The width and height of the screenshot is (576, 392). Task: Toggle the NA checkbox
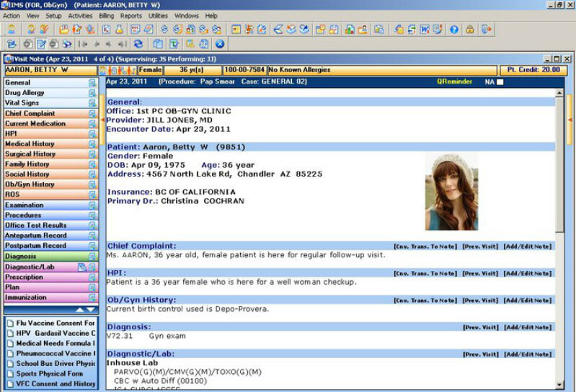tap(500, 82)
